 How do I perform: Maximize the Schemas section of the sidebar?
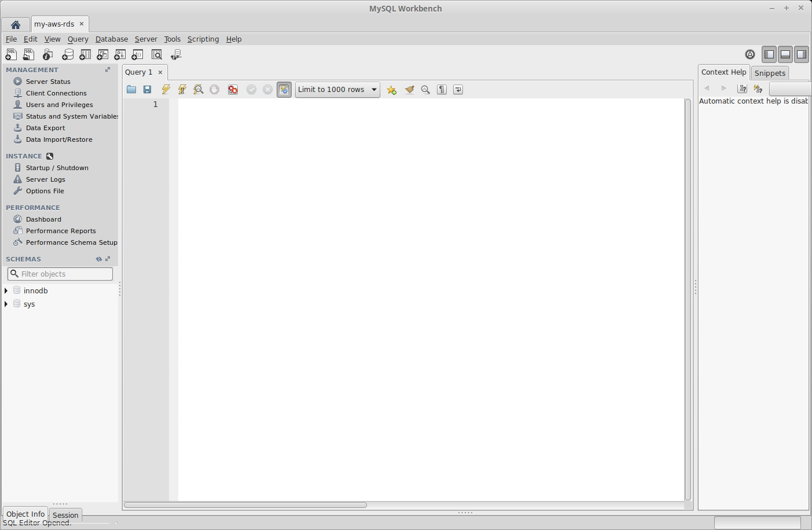(x=108, y=259)
